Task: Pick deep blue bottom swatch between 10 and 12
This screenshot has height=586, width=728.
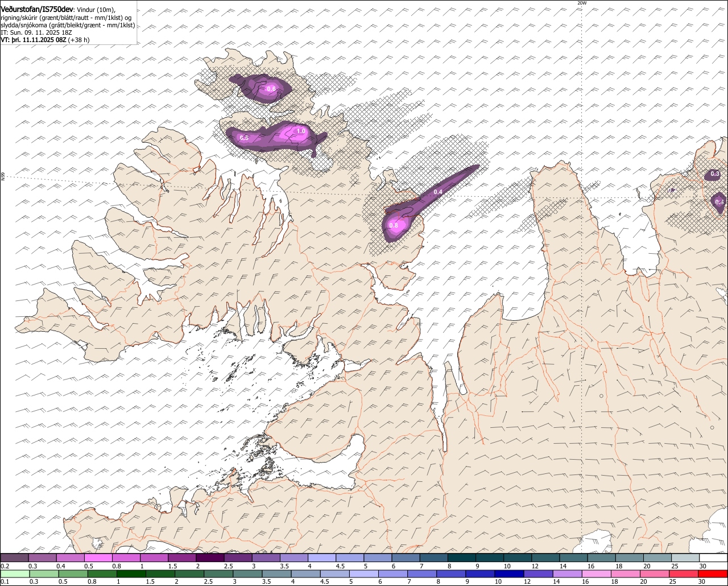Action: [x=510, y=573]
